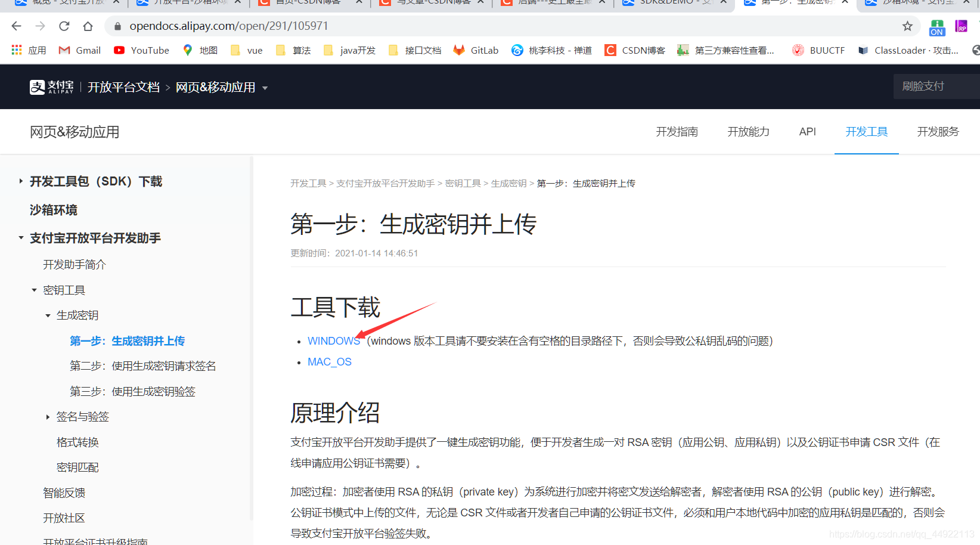This screenshot has width=980, height=545.
Task: Select the 开发工具 tab
Action: coord(866,132)
